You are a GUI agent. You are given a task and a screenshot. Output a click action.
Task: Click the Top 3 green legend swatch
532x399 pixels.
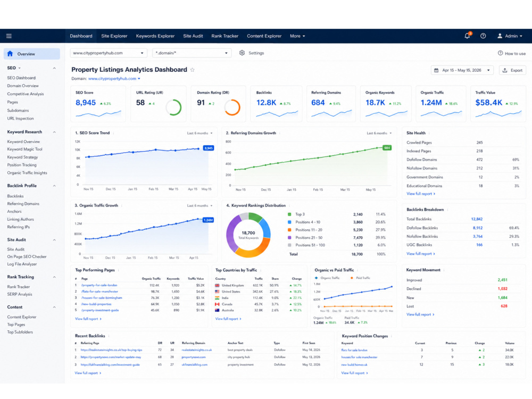[289, 214]
